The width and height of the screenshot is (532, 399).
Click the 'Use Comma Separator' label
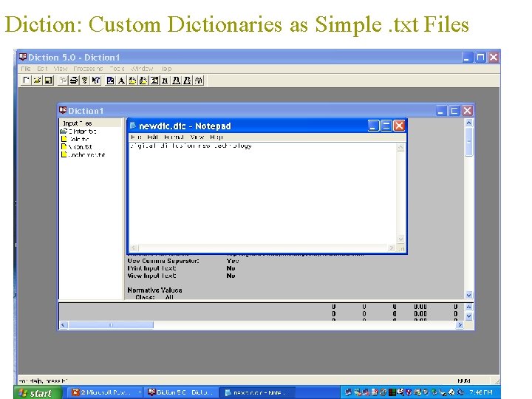[163, 261]
